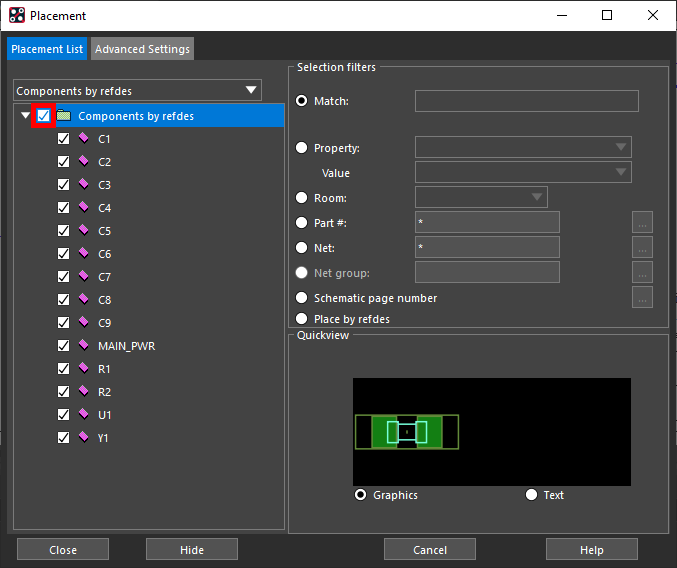Open the browse button beside Net group field
677x568 pixels.
click(642, 272)
